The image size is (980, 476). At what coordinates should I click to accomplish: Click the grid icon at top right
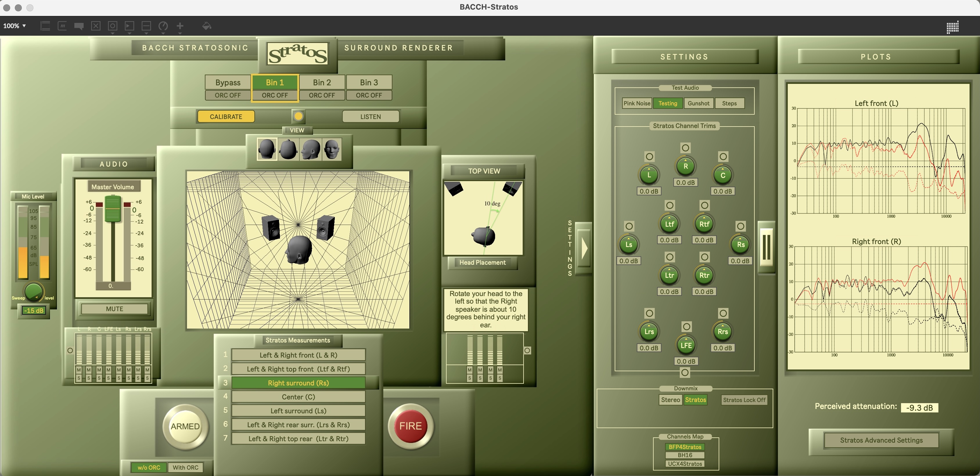(952, 27)
